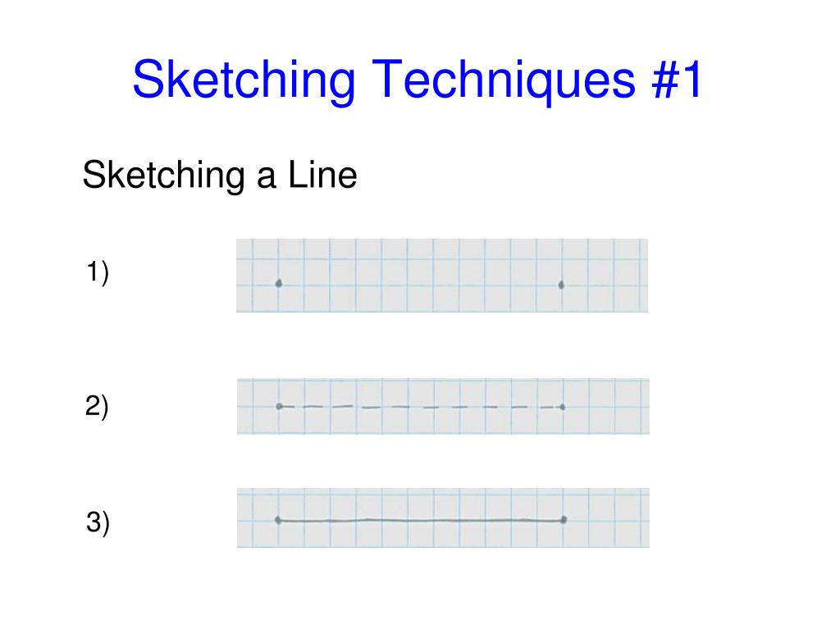The image size is (840, 630).
Task: Click the 'Sketching a Line' subtitle
Action: (x=220, y=176)
